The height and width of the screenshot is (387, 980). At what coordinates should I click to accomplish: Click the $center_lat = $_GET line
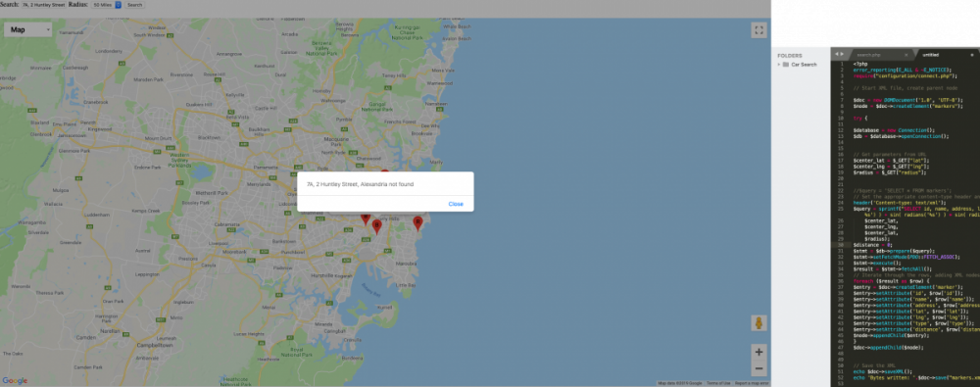tap(891, 160)
